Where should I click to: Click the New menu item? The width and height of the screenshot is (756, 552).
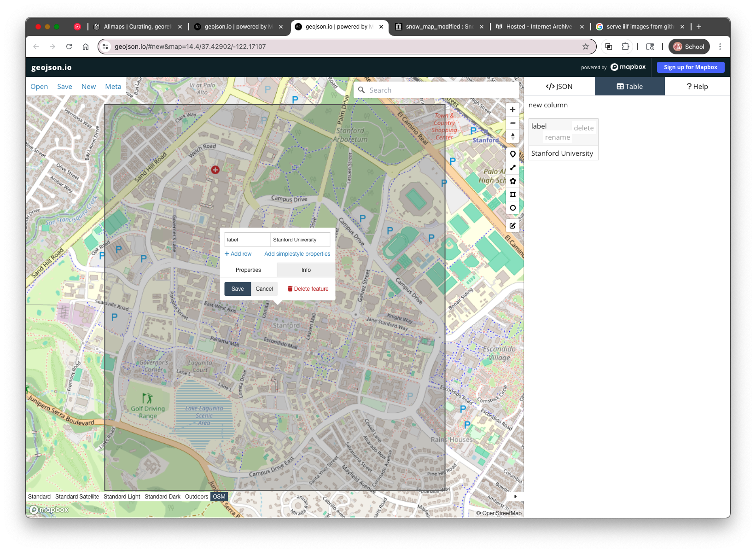pyautogui.click(x=88, y=87)
